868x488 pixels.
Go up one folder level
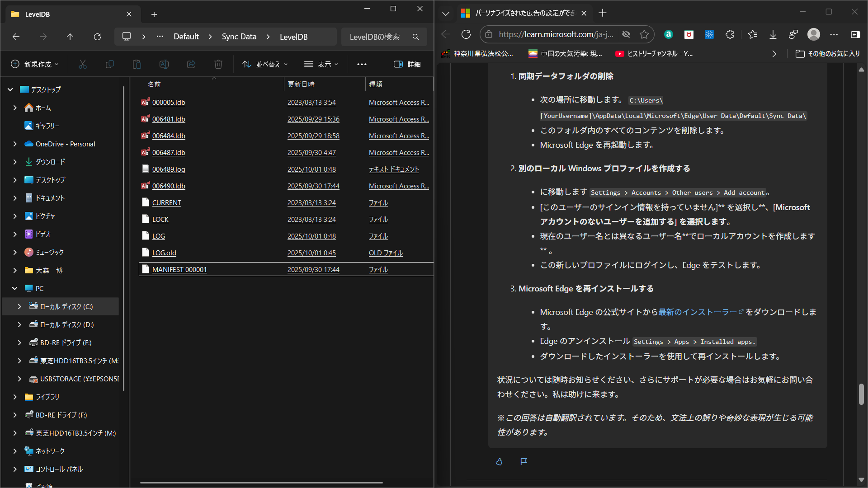coord(70,37)
